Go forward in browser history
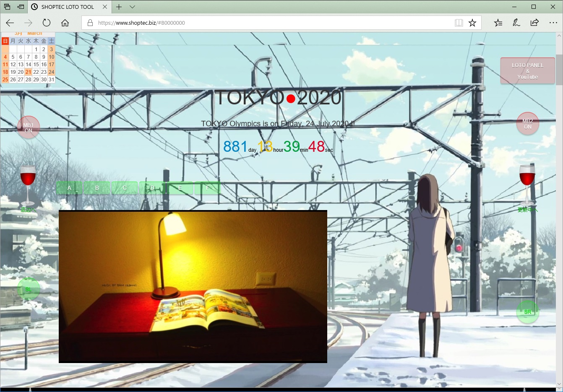The height and width of the screenshot is (392, 563). pos(28,23)
